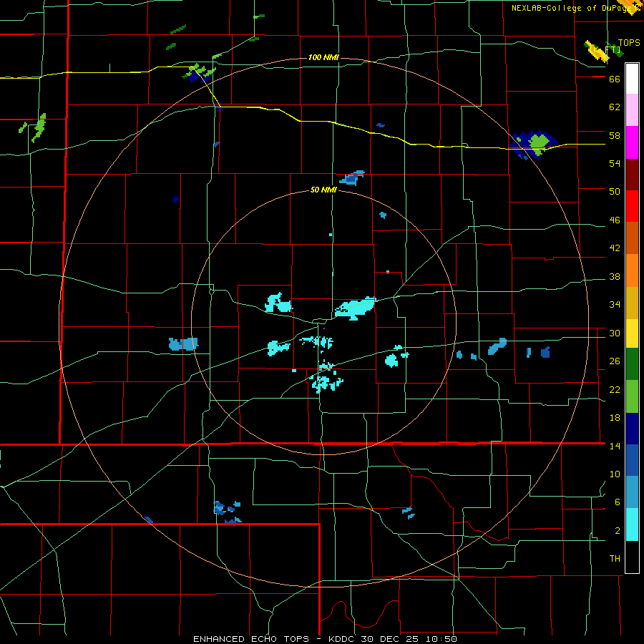Click the "NEXLAB-College of DuPage" header text
This screenshot has height=644, width=644.
click(570, 8)
